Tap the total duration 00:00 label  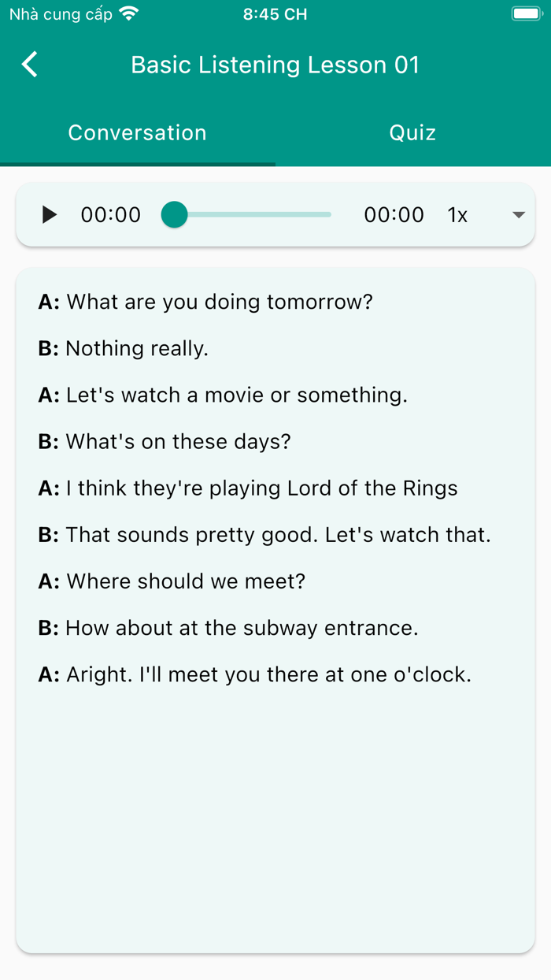(394, 214)
